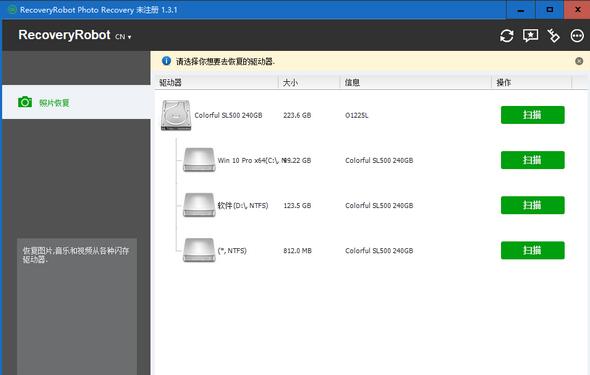Screen dimensions: 590x375
Task: Open the more options ellipsis menu
Action: [x=577, y=36]
